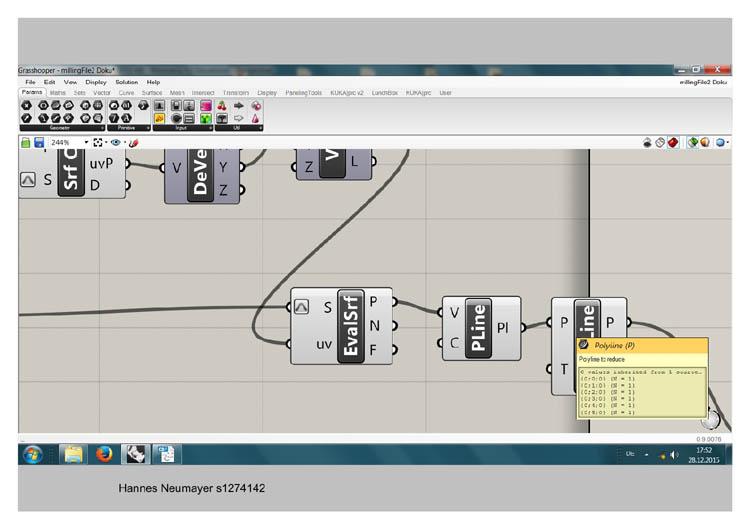Toggle canvas preview with eye icon

(115, 142)
